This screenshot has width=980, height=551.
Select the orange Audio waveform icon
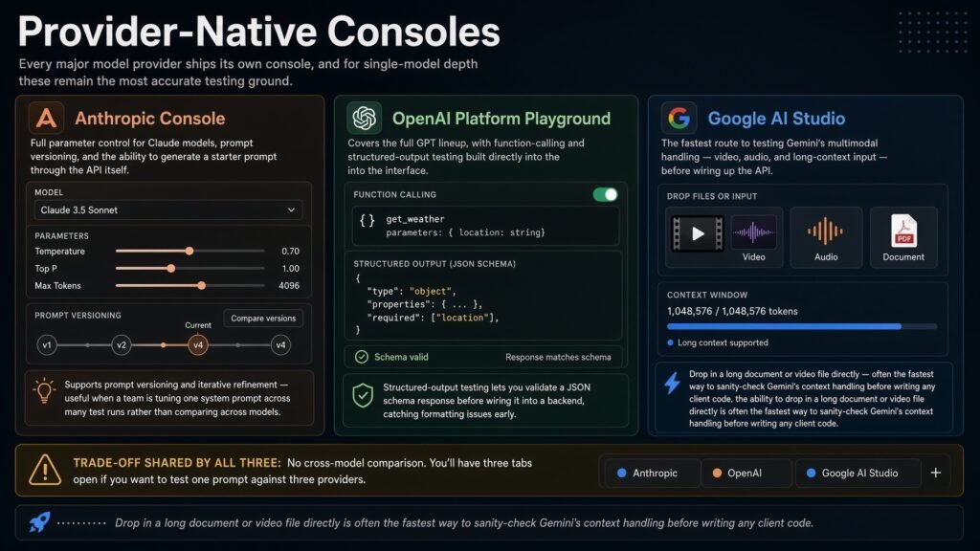pos(825,231)
